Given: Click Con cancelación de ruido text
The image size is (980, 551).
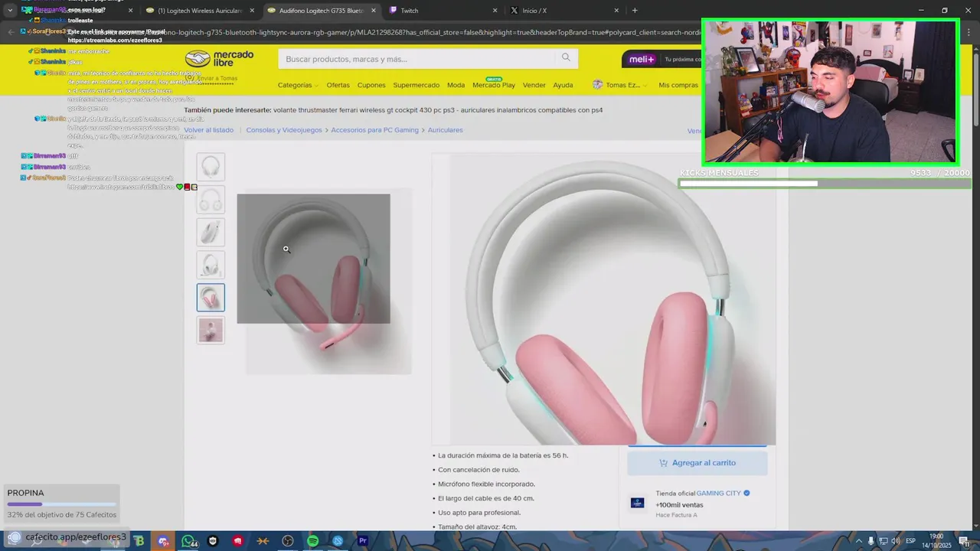Looking at the screenshot, I should [x=479, y=470].
